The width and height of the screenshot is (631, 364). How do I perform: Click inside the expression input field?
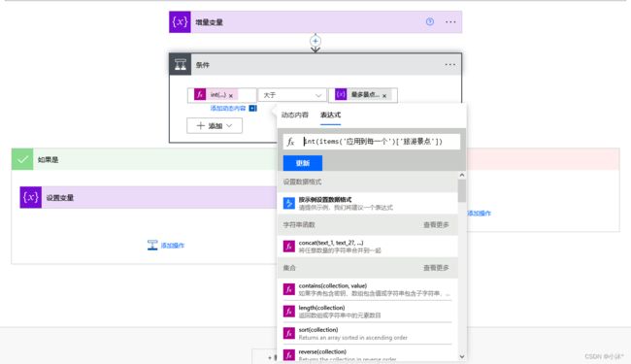coord(372,142)
